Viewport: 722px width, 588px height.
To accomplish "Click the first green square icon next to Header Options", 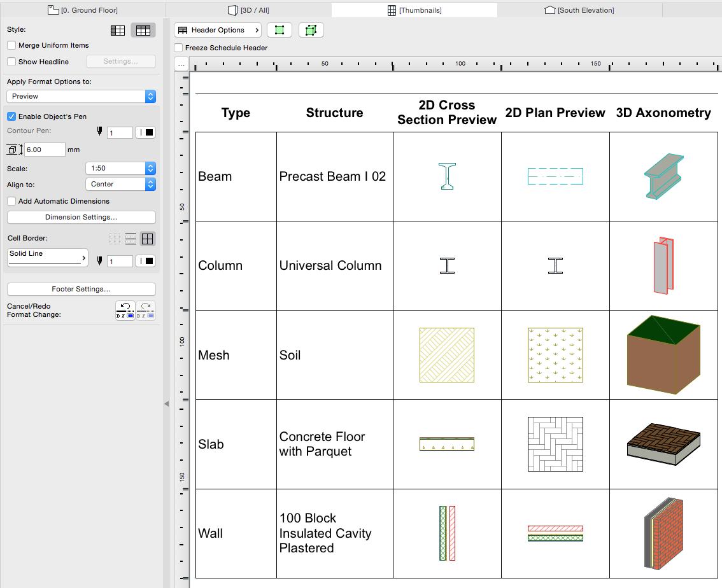I will [x=280, y=30].
